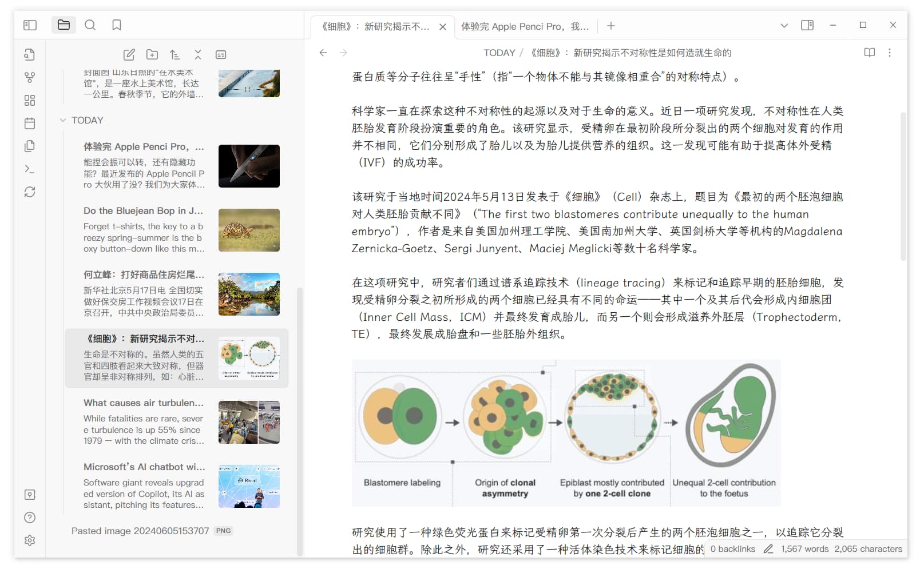Collapse all folders
This screenshot has width=924, height=569.
[x=198, y=54]
